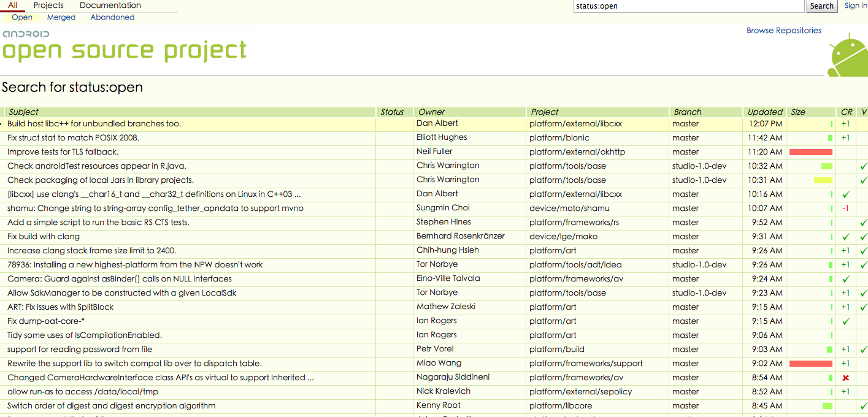The image size is (868, 417).
Task: Open 'Check androidTest resources appear in R.java.'
Action: [x=96, y=166]
